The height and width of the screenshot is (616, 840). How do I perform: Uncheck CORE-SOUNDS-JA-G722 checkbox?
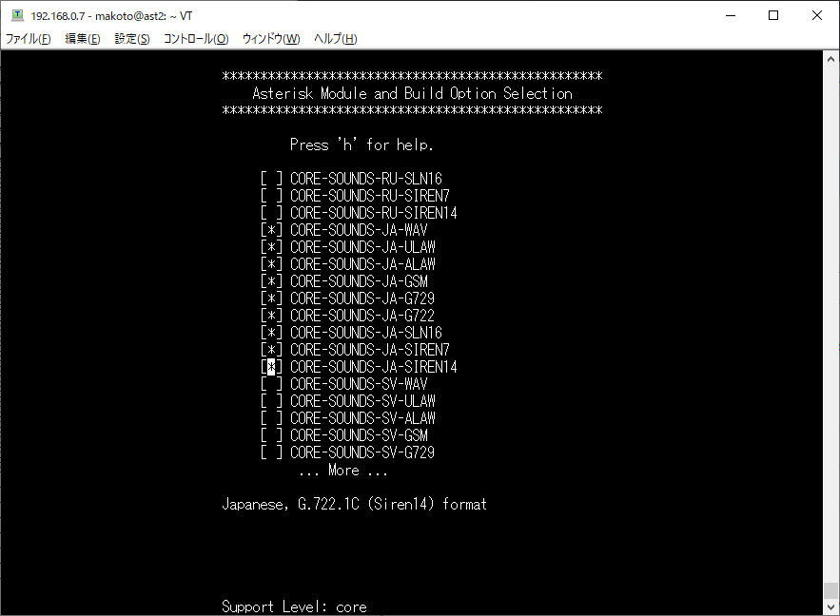(271, 316)
